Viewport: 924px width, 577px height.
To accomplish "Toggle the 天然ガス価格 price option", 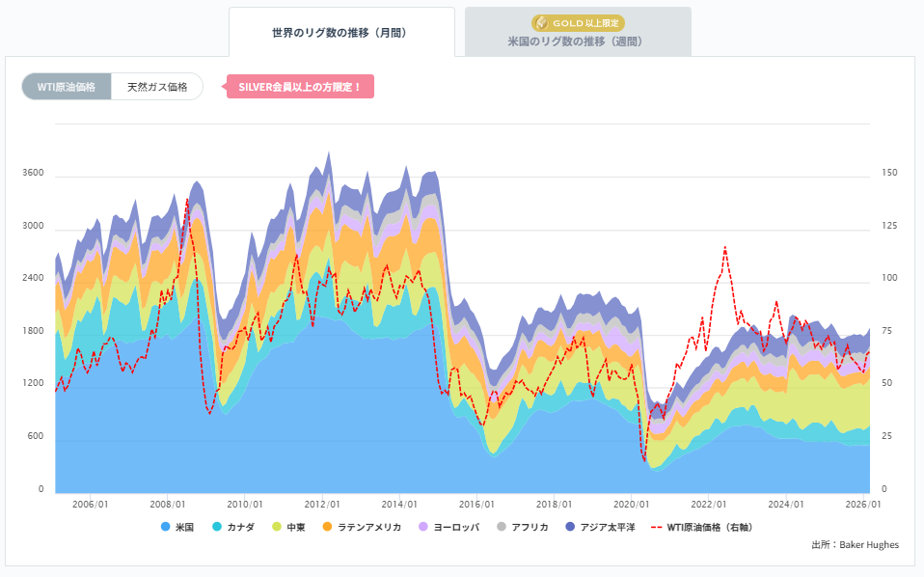I will click(x=157, y=86).
